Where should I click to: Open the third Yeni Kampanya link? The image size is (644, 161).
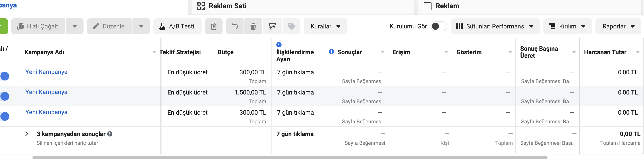pyautogui.click(x=46, y=112)
